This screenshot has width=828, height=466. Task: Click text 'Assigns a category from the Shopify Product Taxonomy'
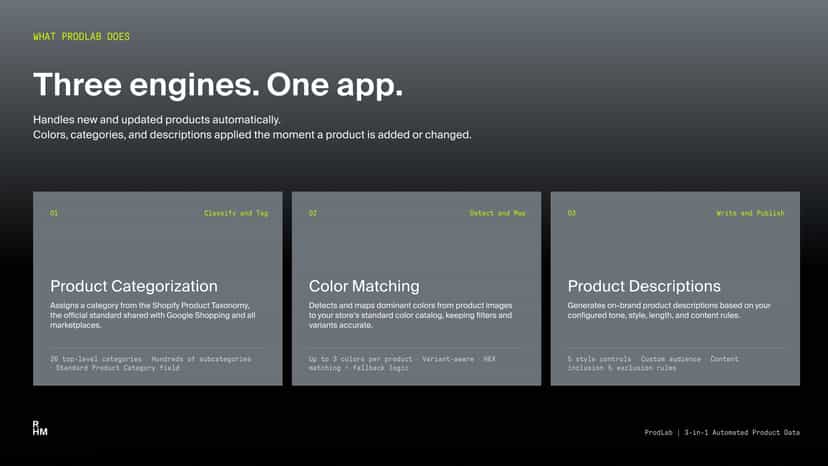[x=149, y=305]
